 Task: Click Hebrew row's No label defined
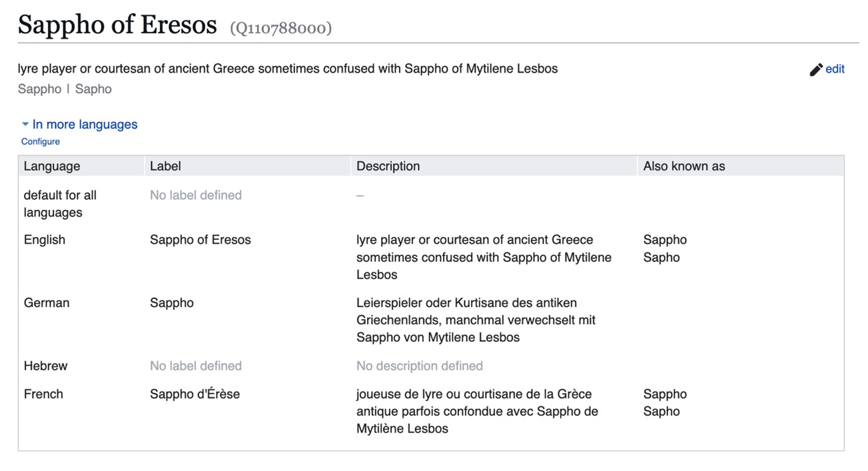(x=196, y=366)
